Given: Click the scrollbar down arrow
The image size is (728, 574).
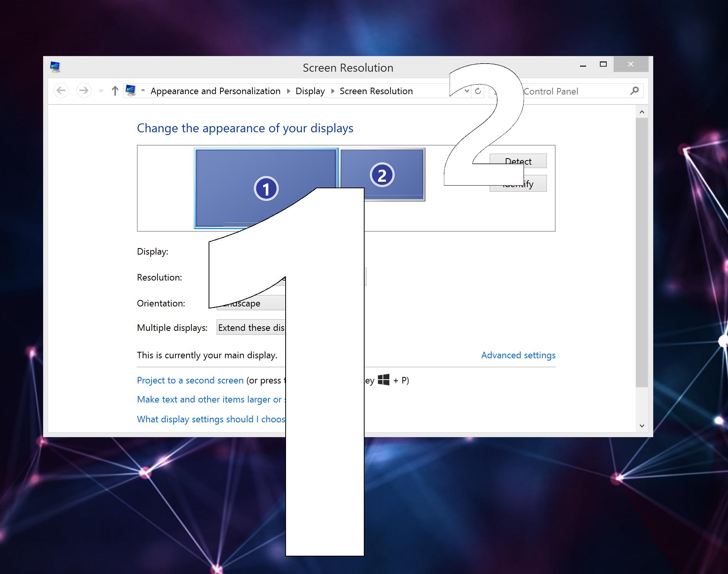Looking at the screenshot, I should coord(642,426).
